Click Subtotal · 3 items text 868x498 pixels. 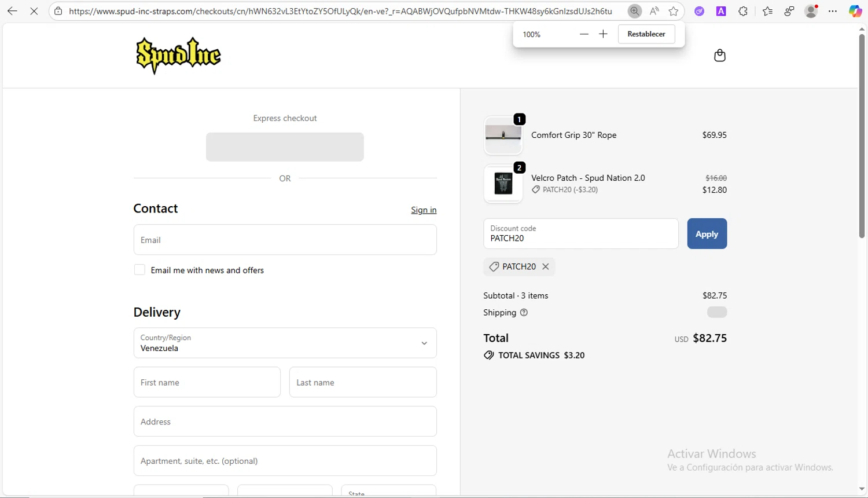coord(516,295)
